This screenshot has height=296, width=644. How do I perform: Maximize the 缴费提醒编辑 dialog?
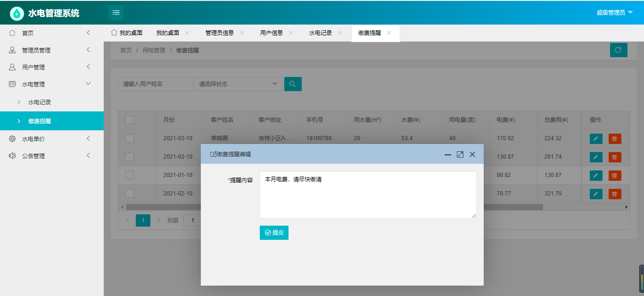[460, 154]
